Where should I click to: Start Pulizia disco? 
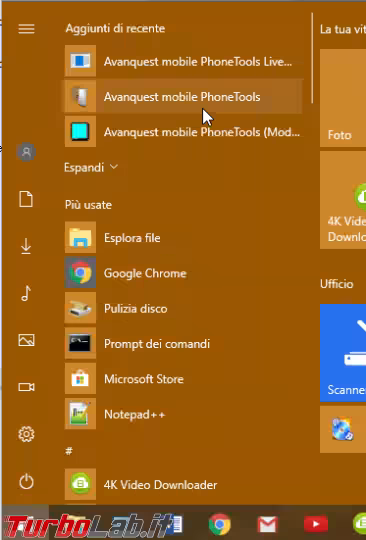click(x=182, y=308)
